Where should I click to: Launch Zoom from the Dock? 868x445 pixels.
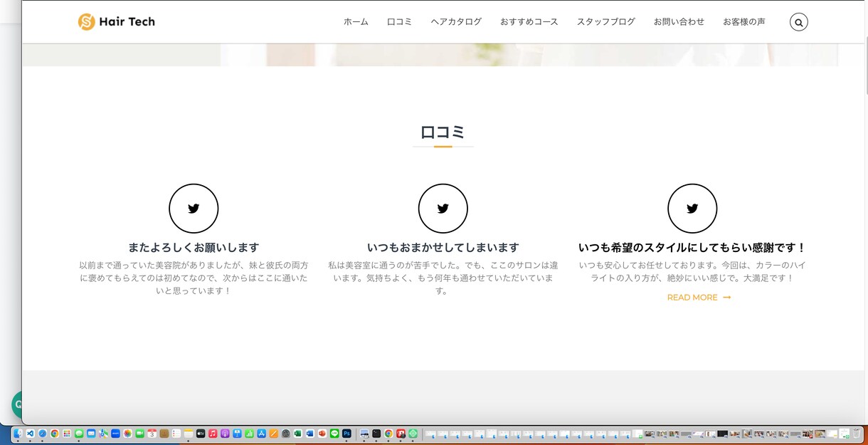(x=115, y=433)
